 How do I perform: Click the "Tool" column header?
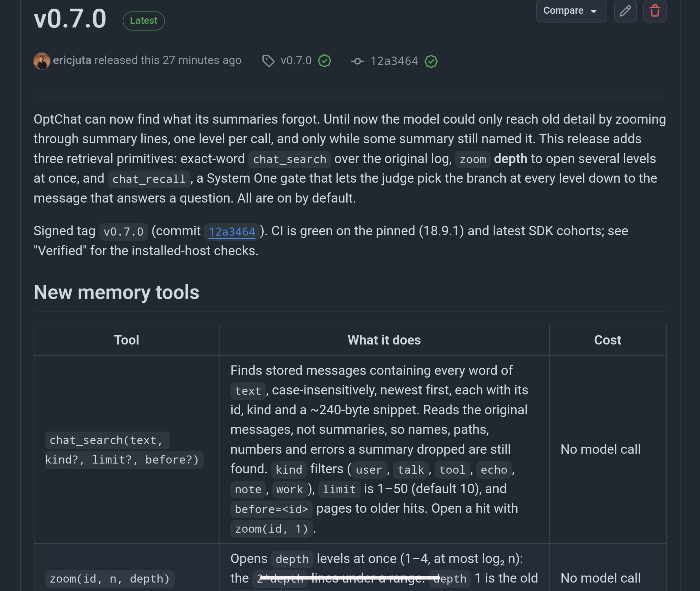(x=126, y=340)
